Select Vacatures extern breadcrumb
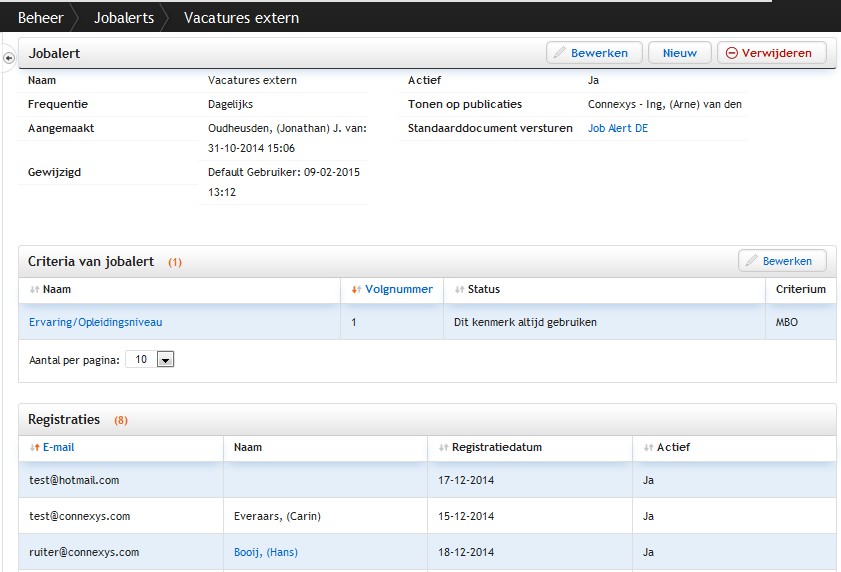This screenshot has height=572, width=841. (241, 18)
